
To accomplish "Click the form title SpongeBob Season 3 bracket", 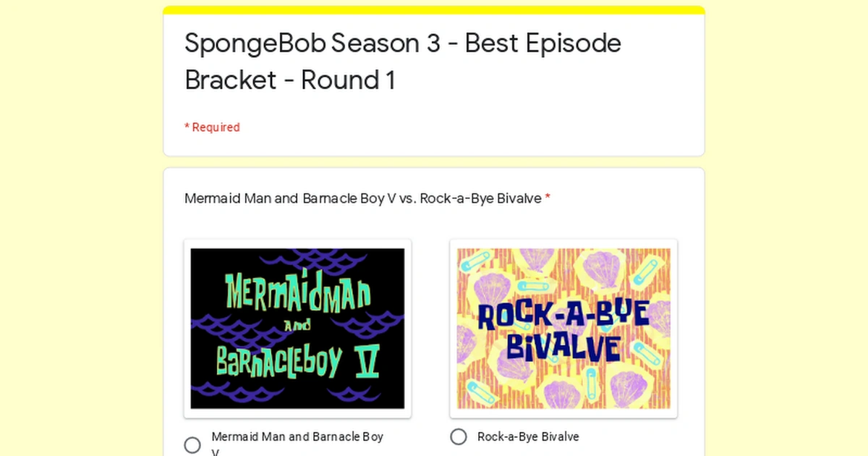I will pos(402,62).
